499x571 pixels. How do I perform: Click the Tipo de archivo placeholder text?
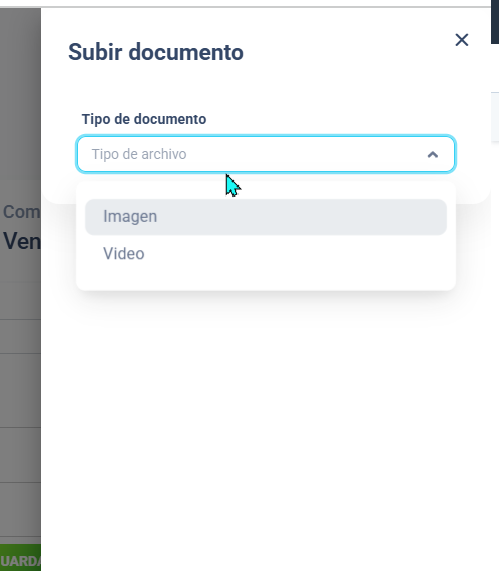[x=139, y=154]
